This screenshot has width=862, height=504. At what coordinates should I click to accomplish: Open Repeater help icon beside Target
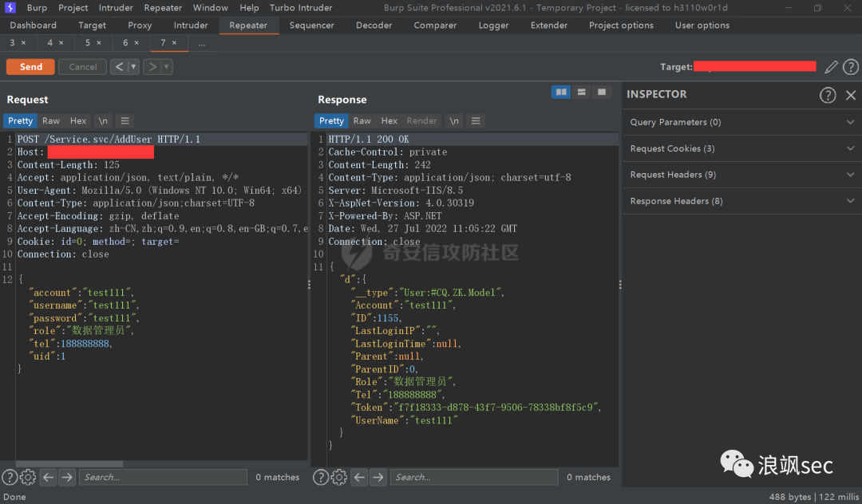[x=851, y=67]
